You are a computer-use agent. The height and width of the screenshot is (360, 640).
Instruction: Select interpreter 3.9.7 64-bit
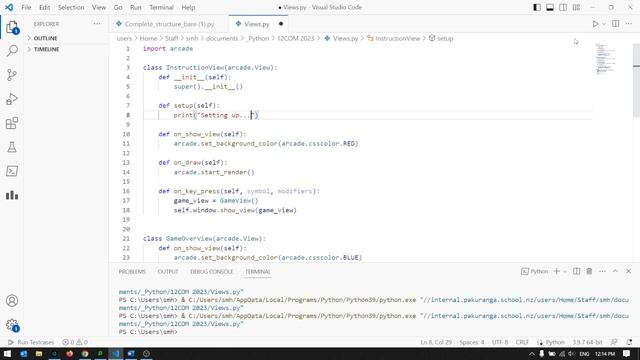tap(587, 342)
